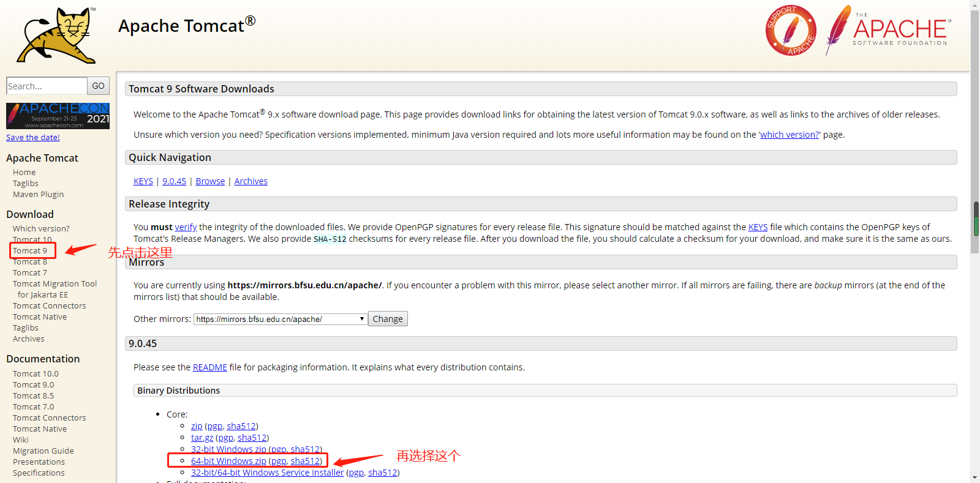Open the ApacheCon 2021 banner
The height and width of the screenshot is (483, 980).
tap(58, 116)
